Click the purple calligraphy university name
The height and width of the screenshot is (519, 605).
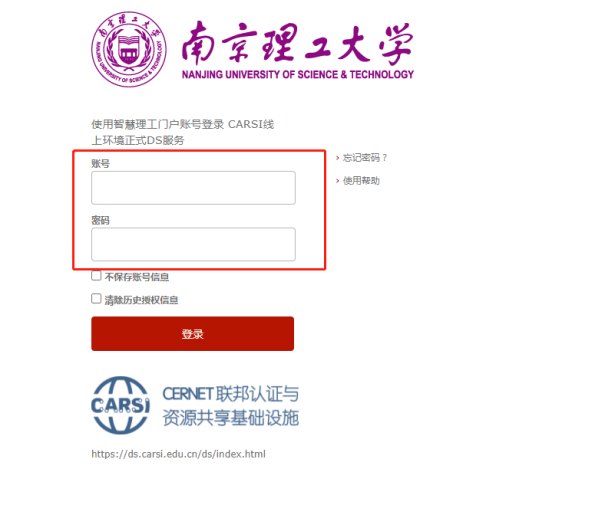pos(297,43)
